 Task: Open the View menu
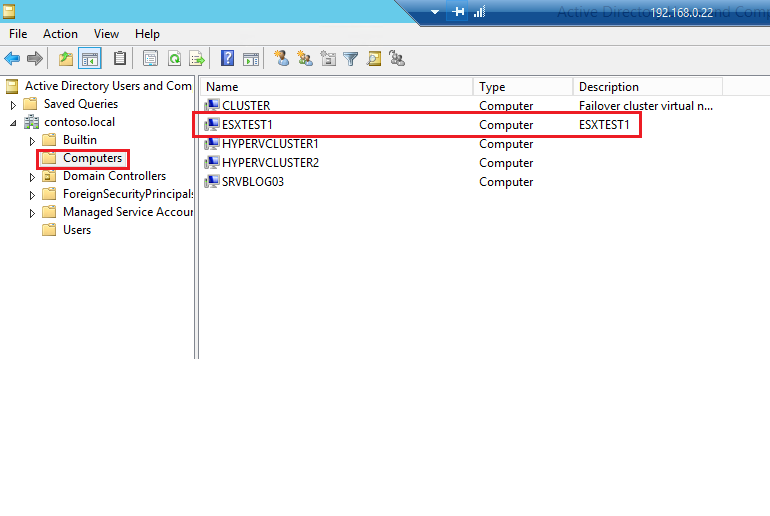click(x=106, y=34)
